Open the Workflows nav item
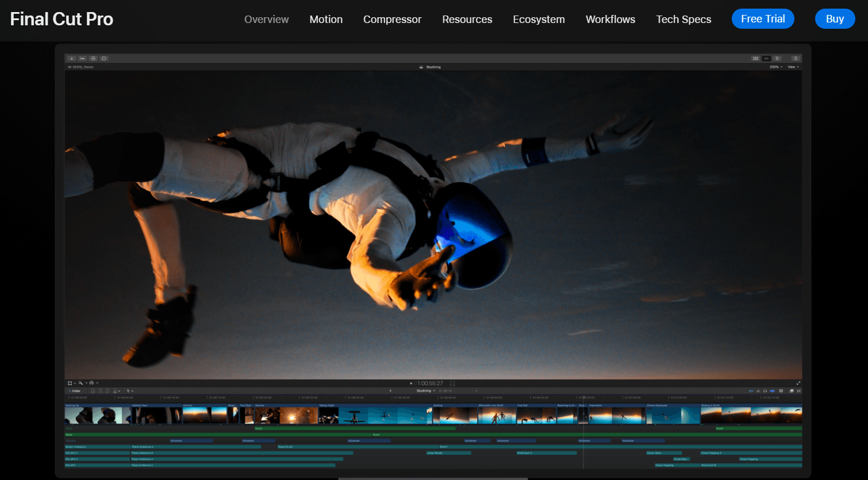This screenshot has height=480, width=868. point(610,19)
